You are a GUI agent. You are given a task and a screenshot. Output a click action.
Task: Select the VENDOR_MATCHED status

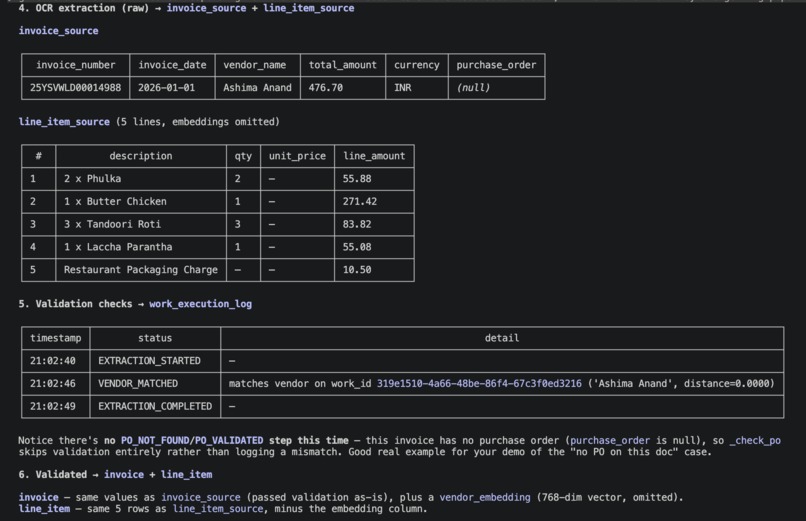138,383
